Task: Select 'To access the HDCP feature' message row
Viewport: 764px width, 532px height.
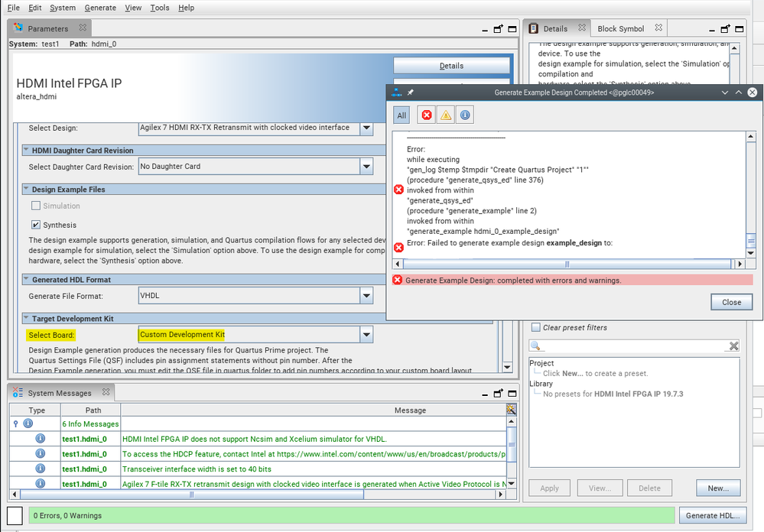Action: 314,454
